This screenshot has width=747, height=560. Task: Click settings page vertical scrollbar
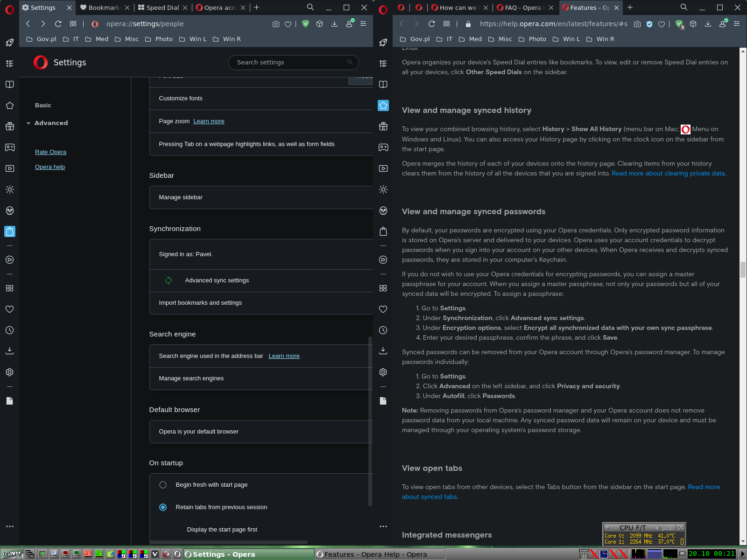click(x=370, y=421)
